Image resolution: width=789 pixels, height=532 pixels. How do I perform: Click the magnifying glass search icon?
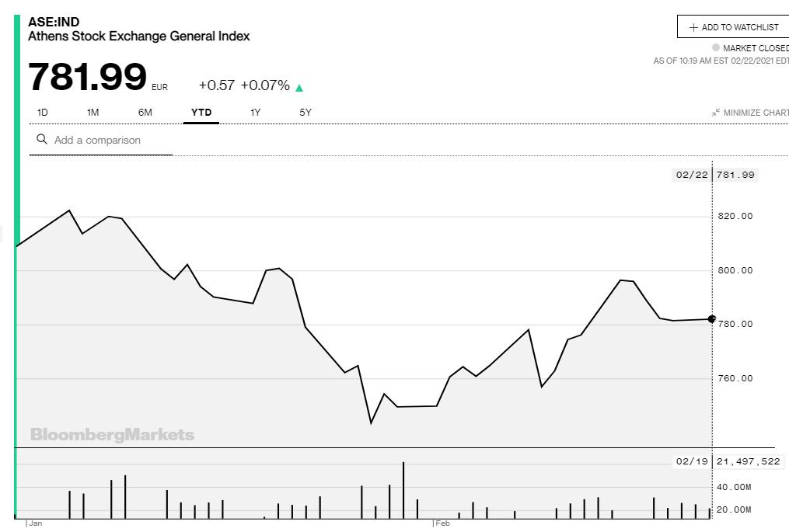coord(42,140)
